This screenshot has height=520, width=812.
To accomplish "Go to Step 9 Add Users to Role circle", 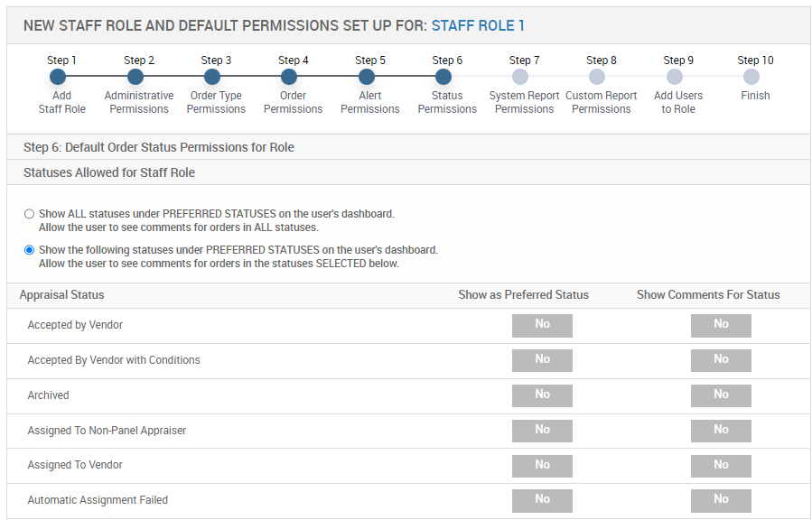I will point(675,78).
